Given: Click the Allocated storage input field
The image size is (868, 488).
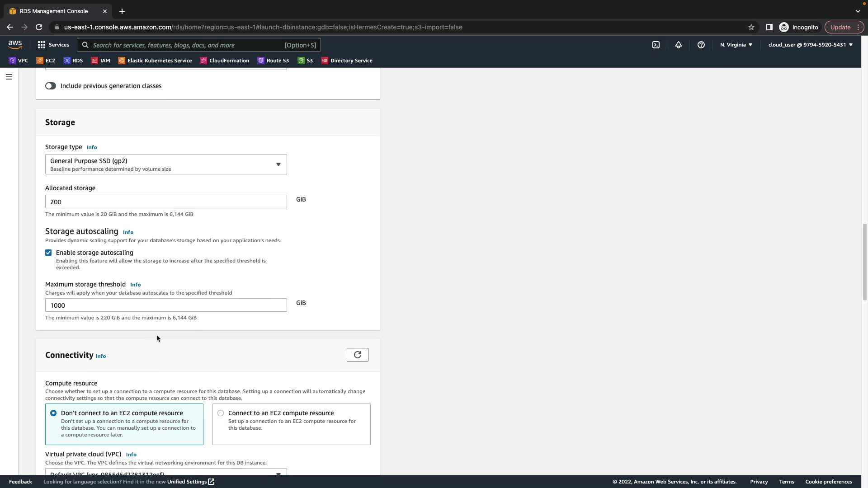Looking at the screenshot, I should [x=165, y=202].
